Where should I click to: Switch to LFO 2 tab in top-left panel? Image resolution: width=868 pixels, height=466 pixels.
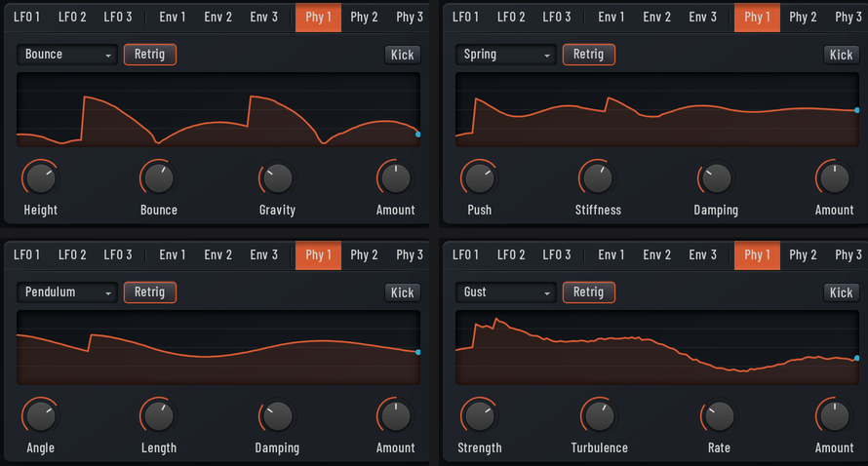coord(72,18)
